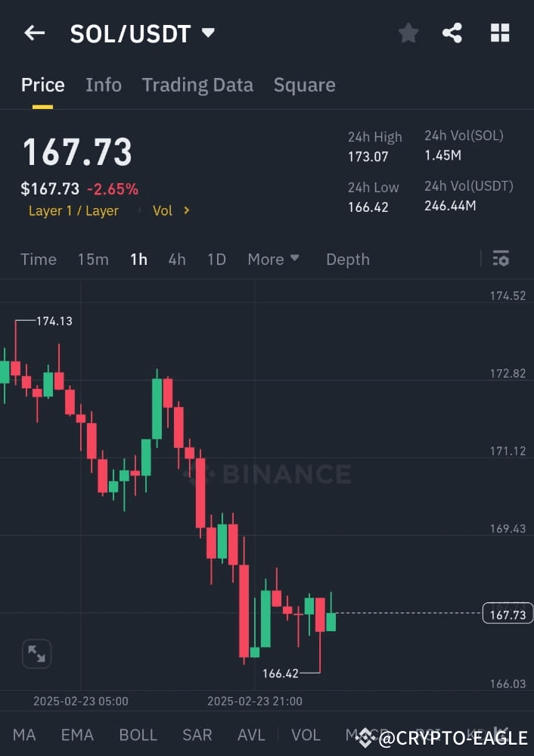Open markets overview with the grid icon
534x756 pixels.
(x=499, y=33)
